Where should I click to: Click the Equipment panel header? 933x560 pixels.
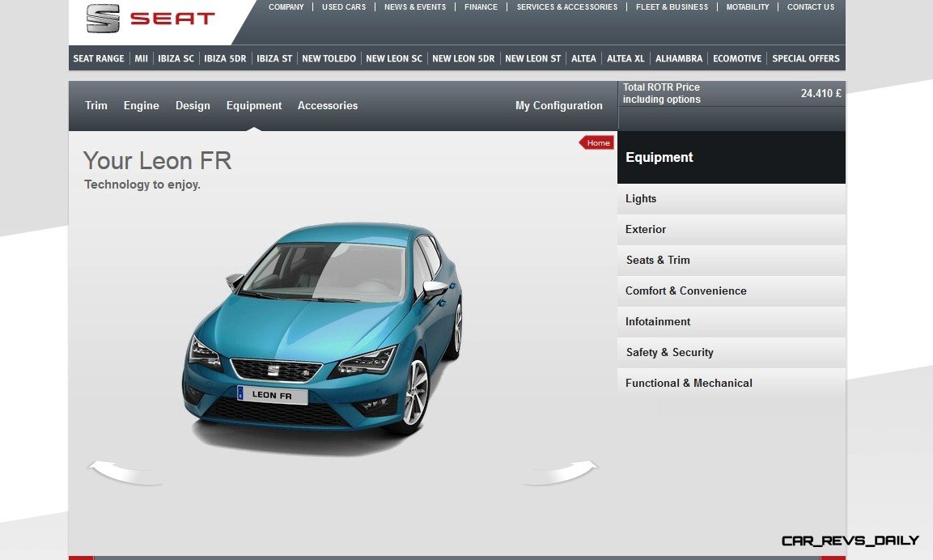tap(732, 157)
